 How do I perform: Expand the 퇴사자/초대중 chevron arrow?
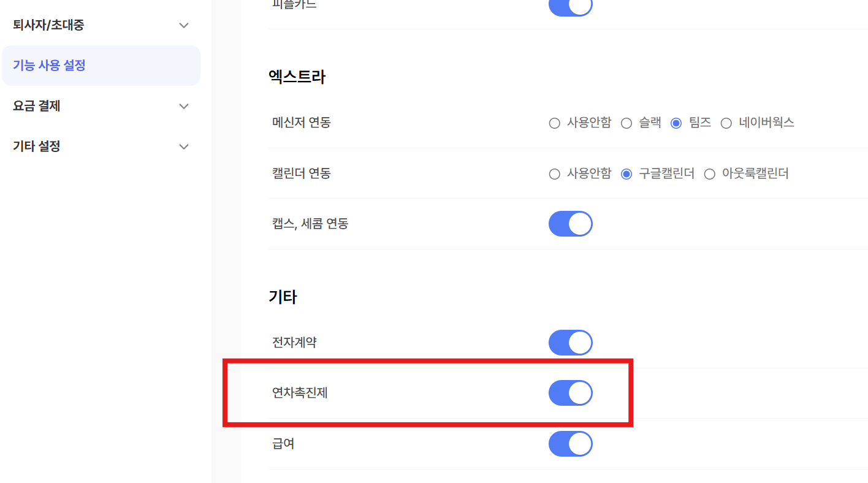(183, 25)
